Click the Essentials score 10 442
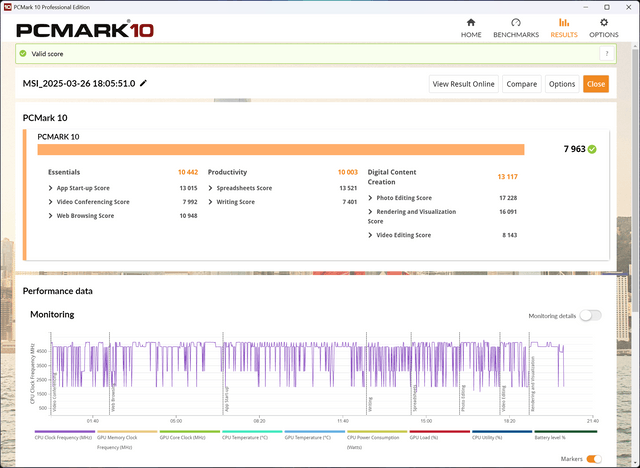 point(188,172)
